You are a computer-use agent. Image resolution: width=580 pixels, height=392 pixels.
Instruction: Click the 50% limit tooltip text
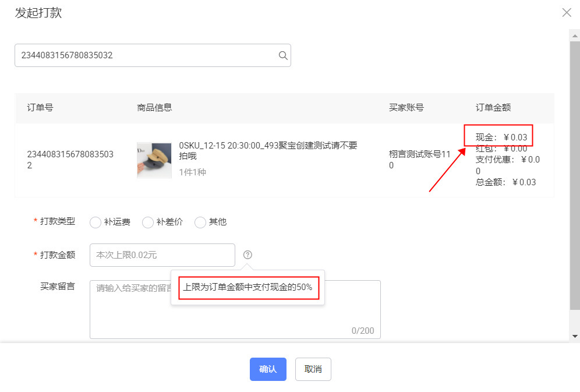[x=247, y=288]
